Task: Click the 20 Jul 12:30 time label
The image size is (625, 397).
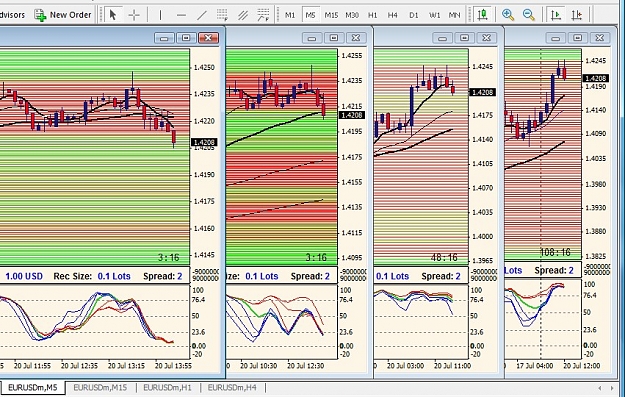Action: pyautogui.click(x=306, y=366)
